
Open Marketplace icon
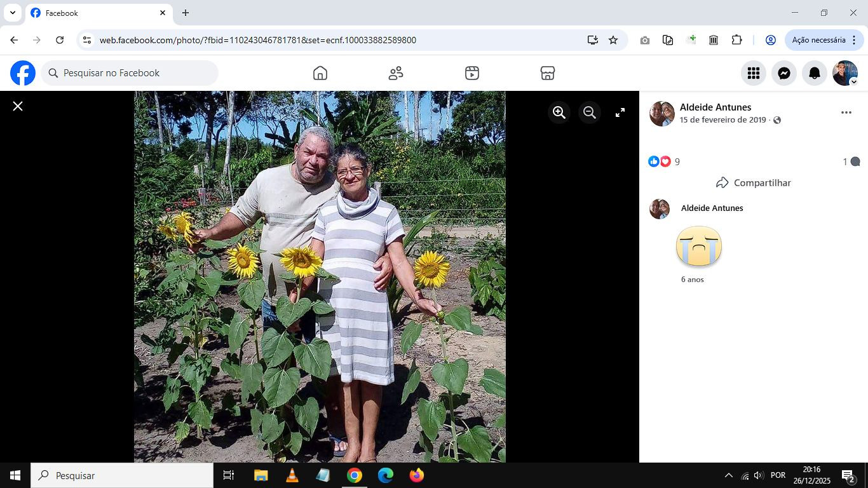tap(548, 73)
